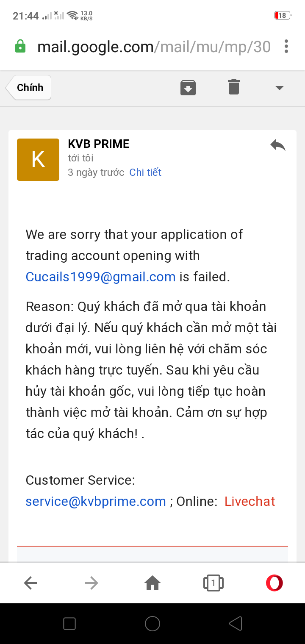
Task: Reply to the KVB PRIME email
Action: [278, 145]
